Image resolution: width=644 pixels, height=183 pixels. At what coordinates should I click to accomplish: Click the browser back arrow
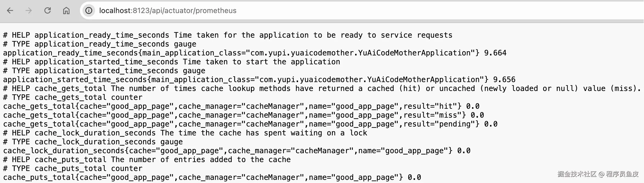[10, 10]
